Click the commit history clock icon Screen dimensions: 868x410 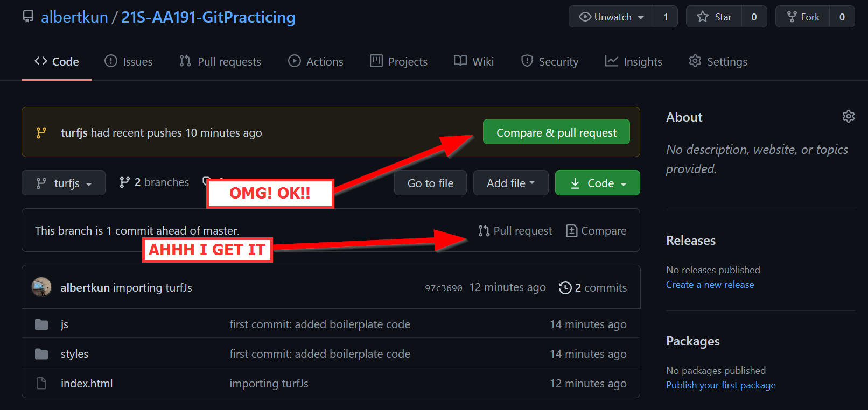565,288
